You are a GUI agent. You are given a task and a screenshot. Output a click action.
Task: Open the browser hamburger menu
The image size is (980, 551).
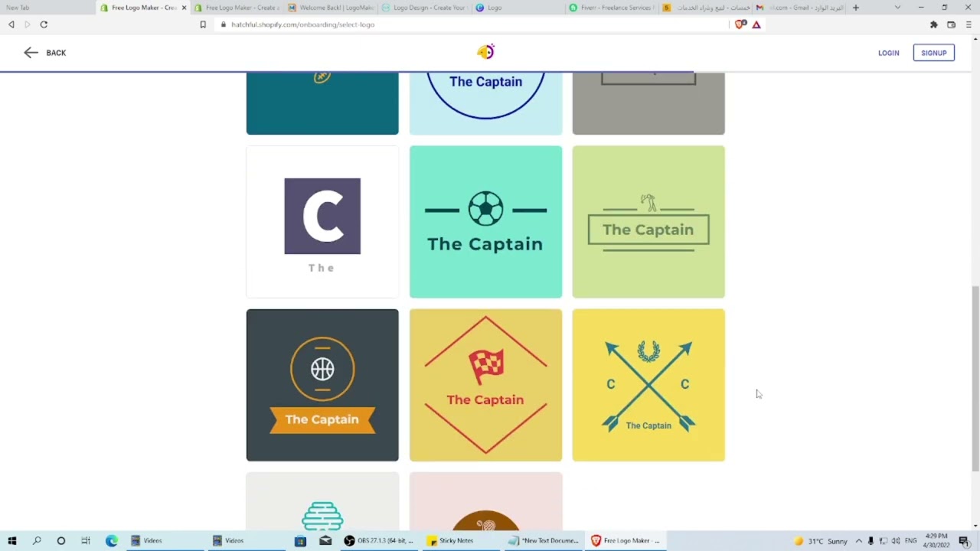point(969,24)
